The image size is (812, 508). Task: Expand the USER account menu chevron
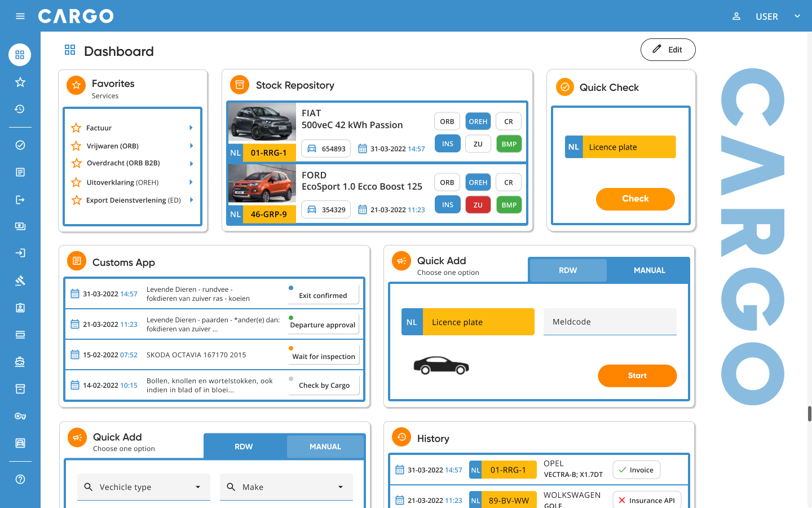pyautogui.click(x=797, y=16)
